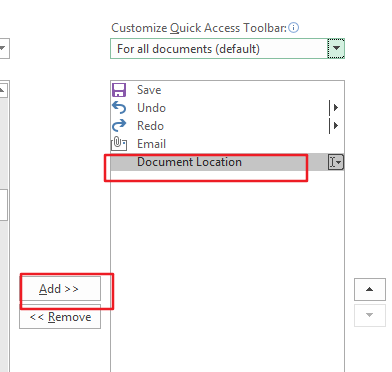Image resolution: width=392 pixels, height=372 pixels.
Task: Select the Document Location entry
Action: [227, 162]
